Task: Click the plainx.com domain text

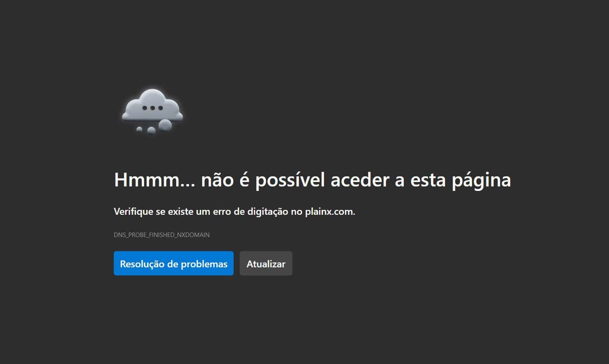Action: click(330, 212)
